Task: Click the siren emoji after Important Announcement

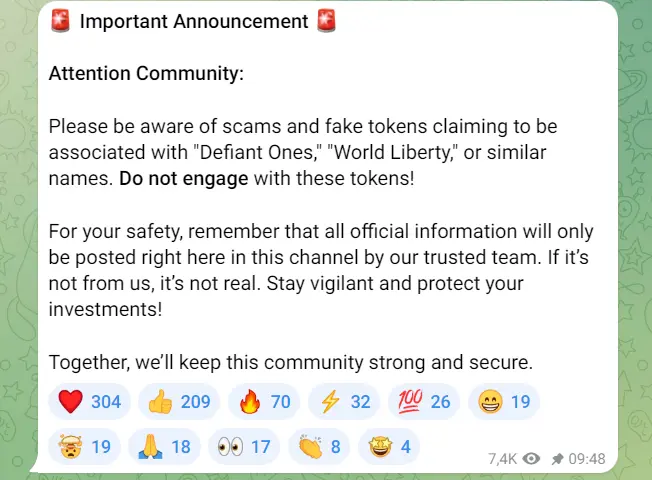Action: point(326,21)
